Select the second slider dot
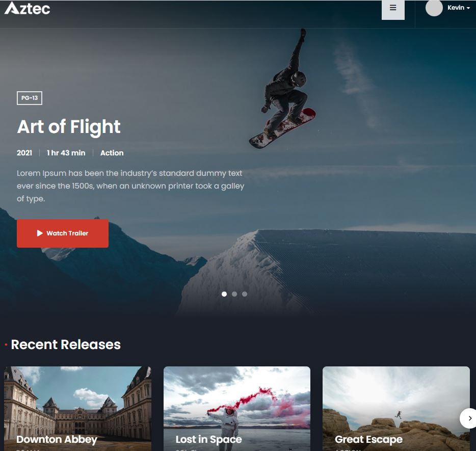Screen dimensions: 476x451 (x=234, y=294)
